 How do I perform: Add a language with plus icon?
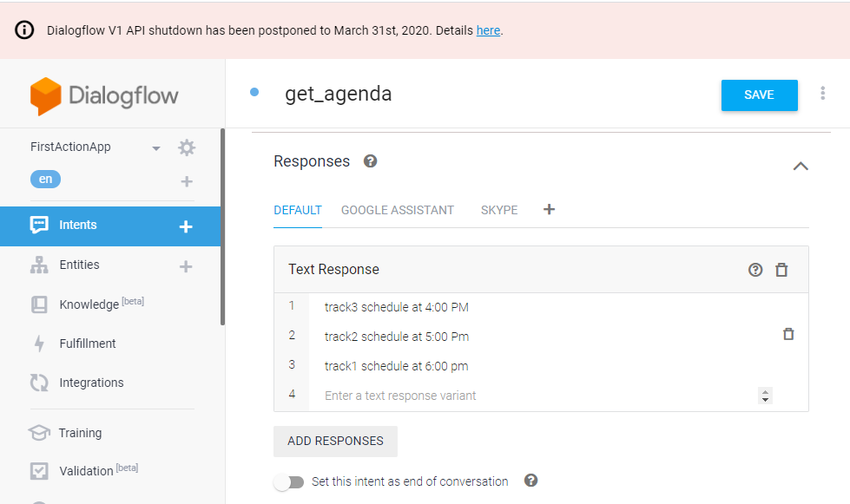[186, 181]
